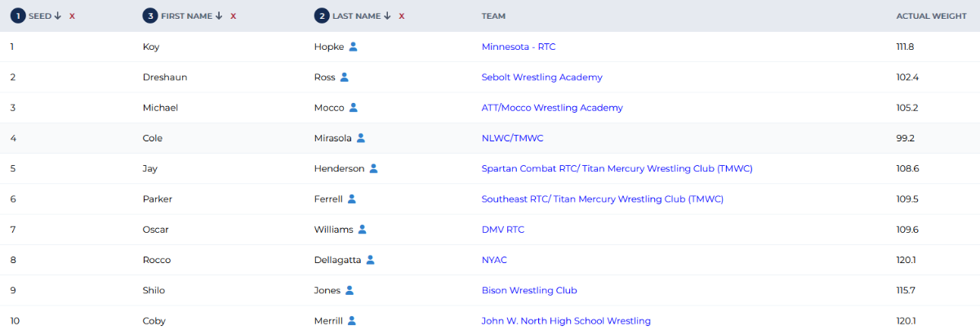Open the person icon beside Dellagatta
Viewport: 980px width, 335px height.
click(370, 261)
